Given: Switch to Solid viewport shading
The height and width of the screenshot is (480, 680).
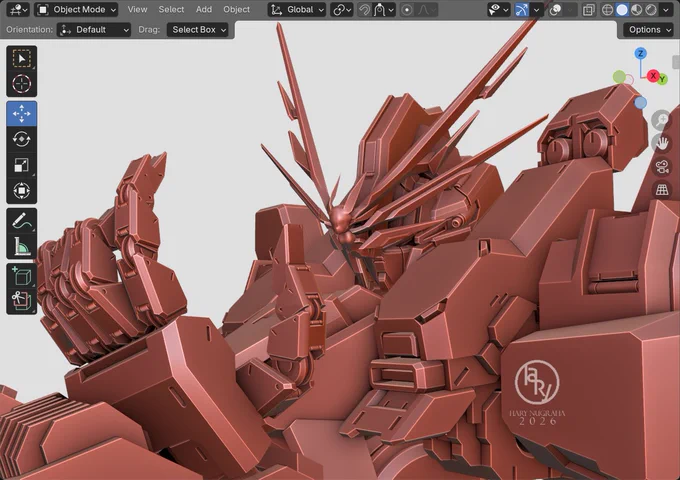Looking at the screenshot, I should [x=622, y=10].
